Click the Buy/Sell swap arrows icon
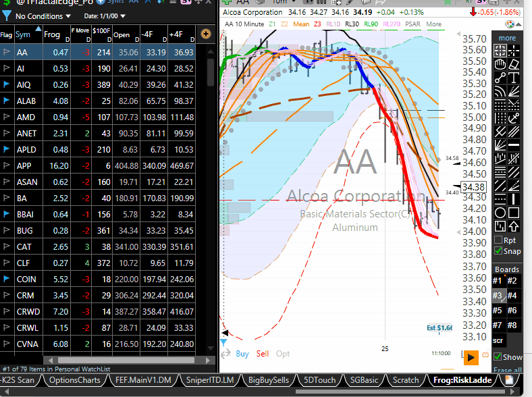532x397 pixels. pos(225,354)
